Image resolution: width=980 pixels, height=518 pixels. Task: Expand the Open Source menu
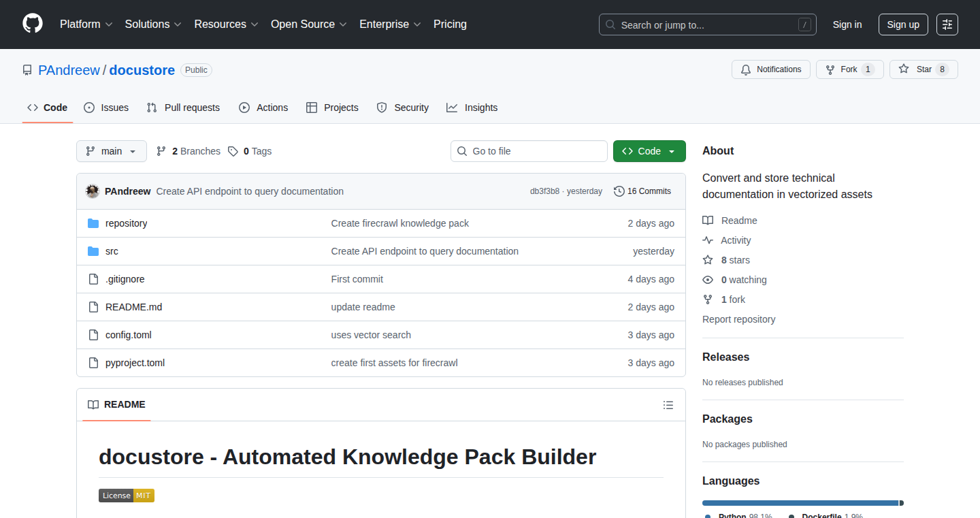pos(309,24)
